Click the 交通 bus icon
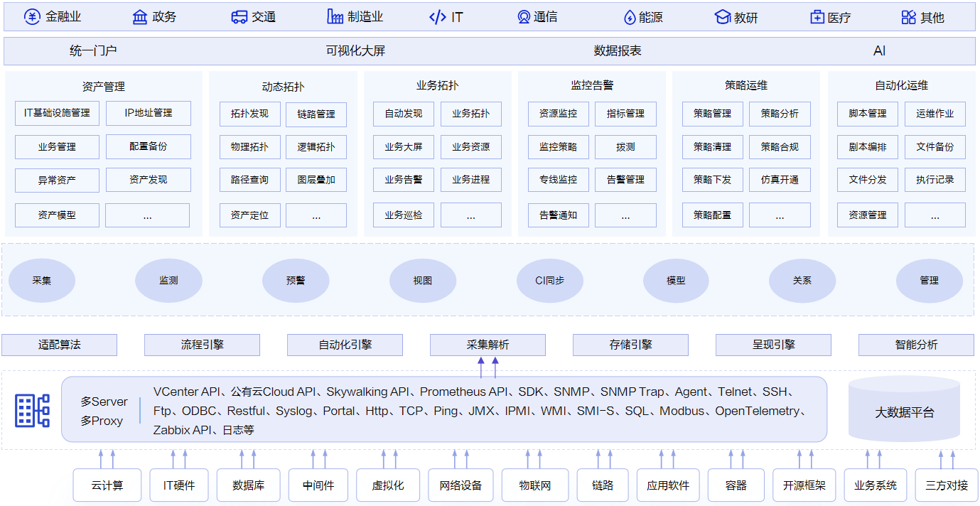The width and height of the screenshot is (980, 506). click(239, 17)
